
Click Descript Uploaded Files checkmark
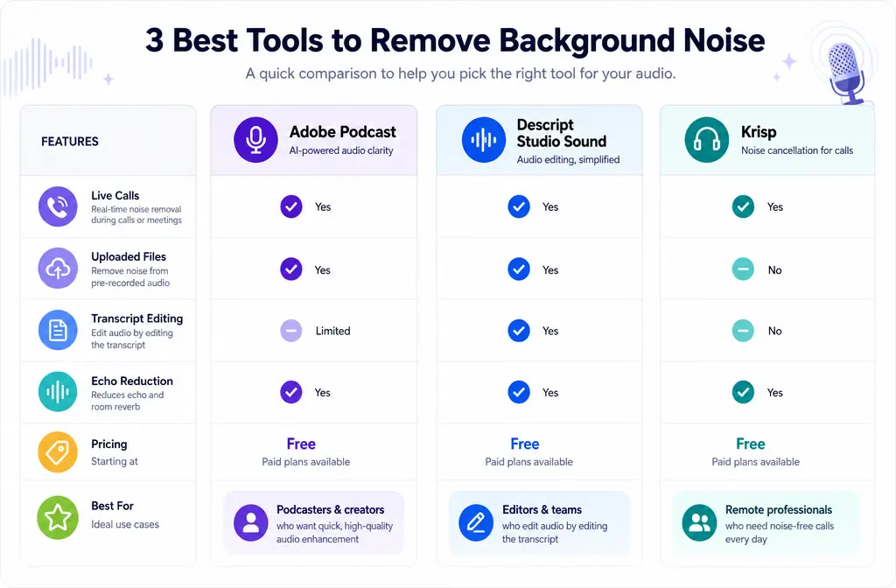coord(519,269)
